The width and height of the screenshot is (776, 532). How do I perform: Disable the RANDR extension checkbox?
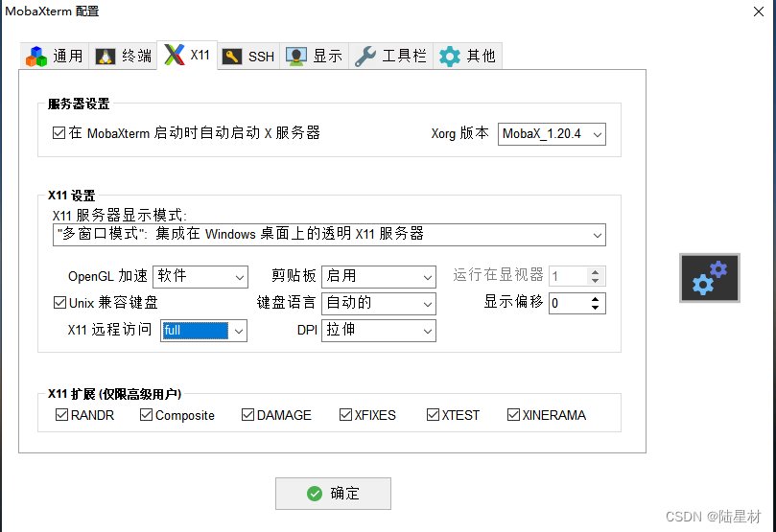pos(61,415)
